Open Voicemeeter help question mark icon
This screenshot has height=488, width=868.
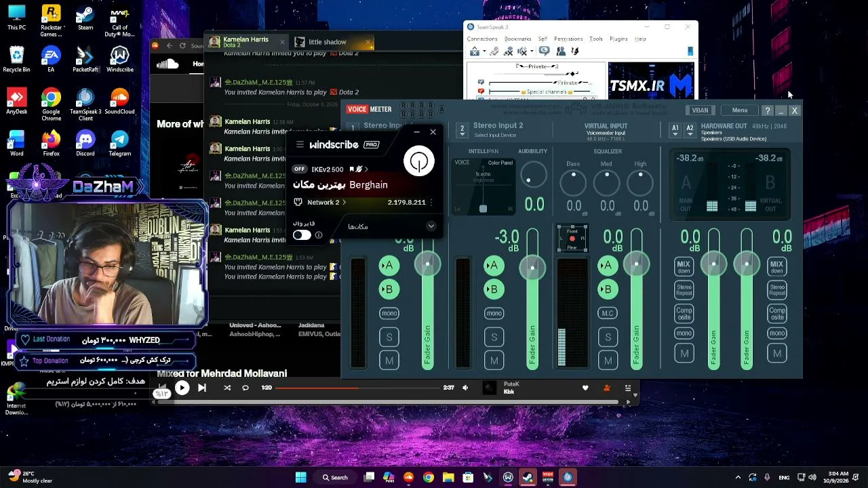coord(767,110)
